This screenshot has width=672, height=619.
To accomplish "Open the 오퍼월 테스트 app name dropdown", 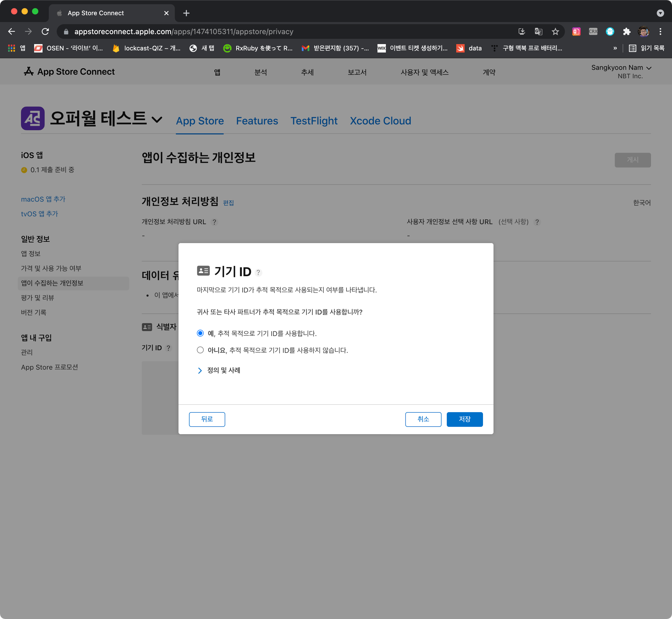I will pos(157,119).
